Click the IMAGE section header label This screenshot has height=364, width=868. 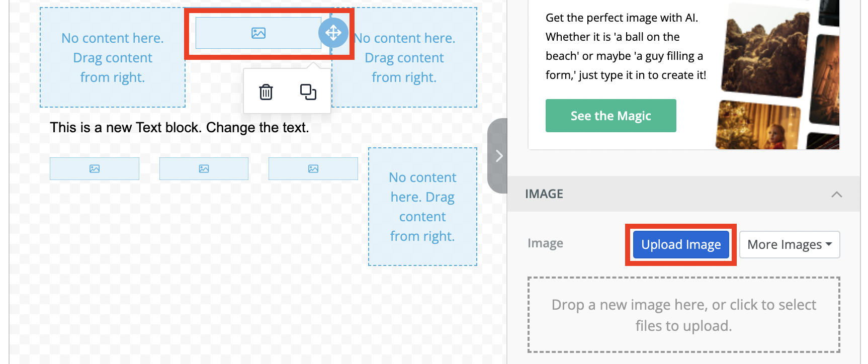[x=544, y=194]
